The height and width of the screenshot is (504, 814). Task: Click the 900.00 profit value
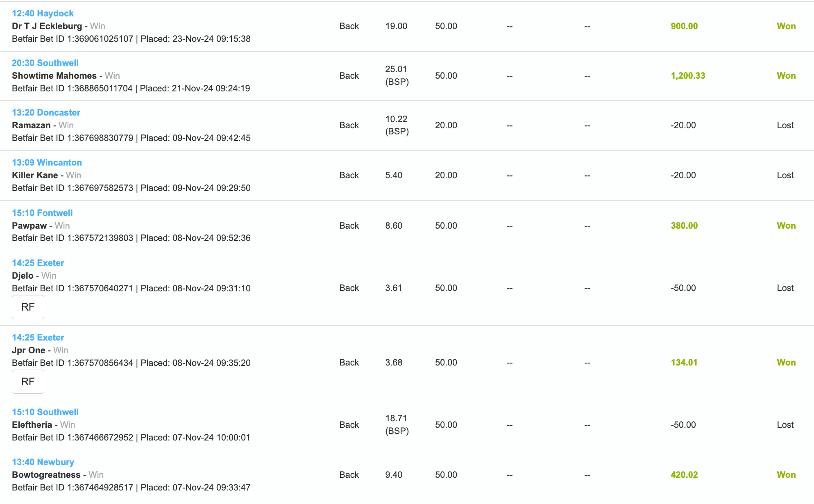(x=684, y=26)
